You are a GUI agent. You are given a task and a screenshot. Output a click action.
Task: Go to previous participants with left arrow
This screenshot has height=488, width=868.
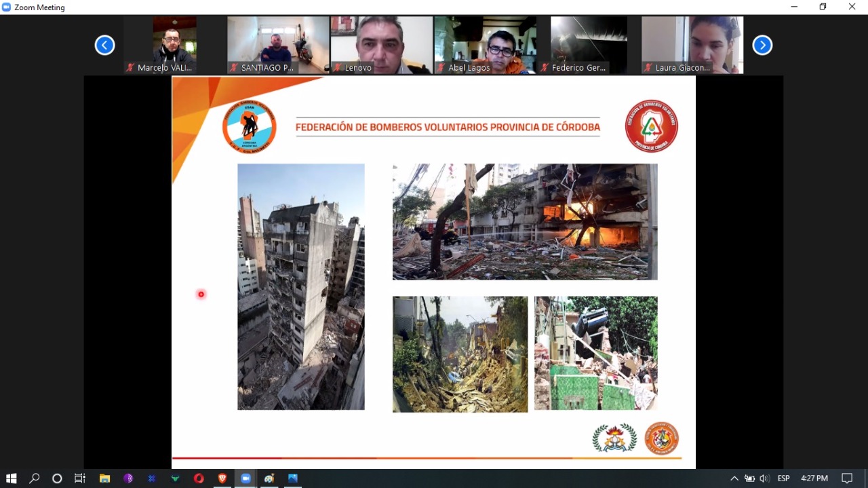104,45
